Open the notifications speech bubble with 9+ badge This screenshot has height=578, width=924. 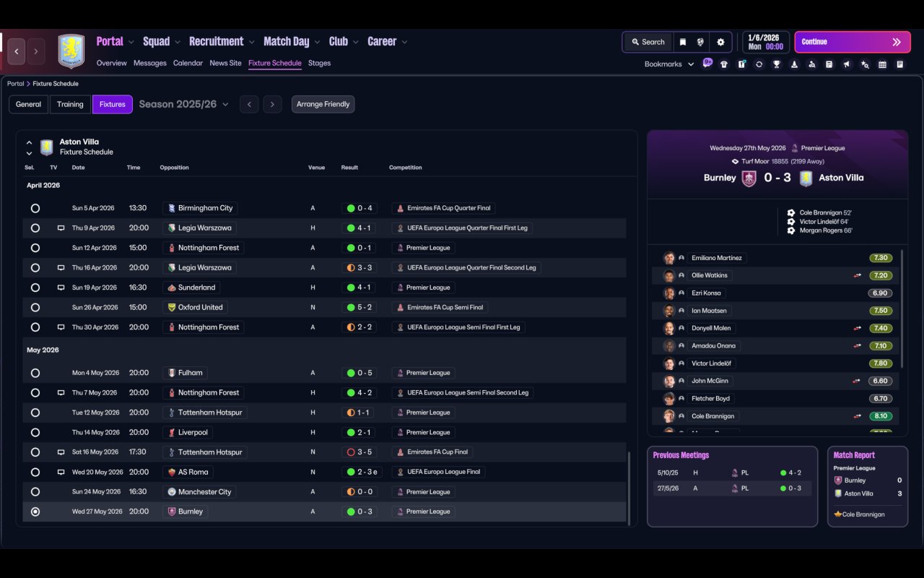707,64
